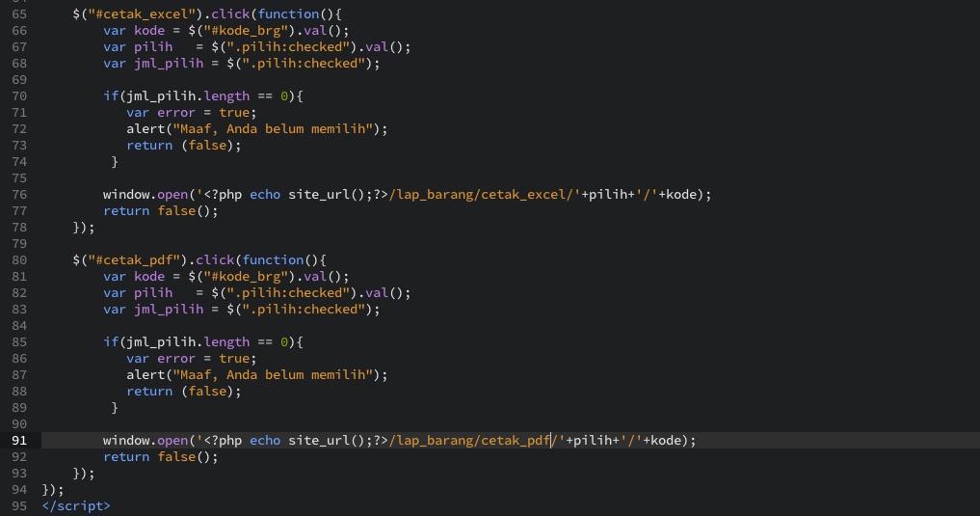Click the '});' on line 78

click(x=84, y=227)
